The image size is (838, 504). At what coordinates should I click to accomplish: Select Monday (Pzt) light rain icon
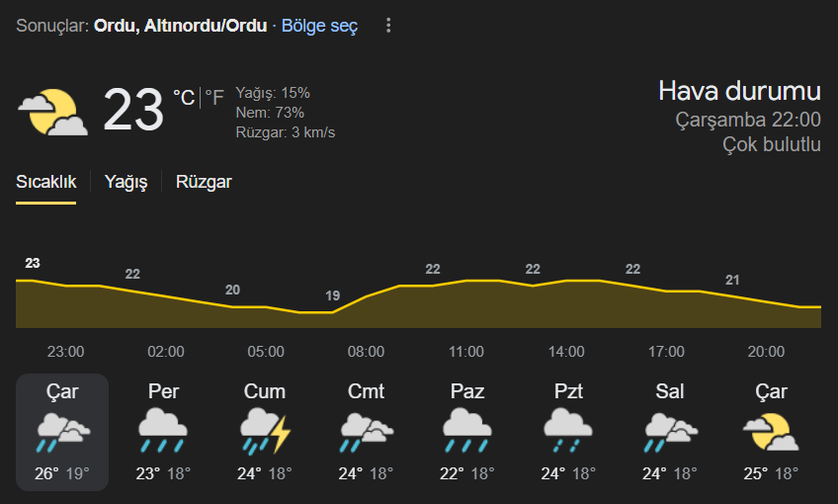coord(568,431)
